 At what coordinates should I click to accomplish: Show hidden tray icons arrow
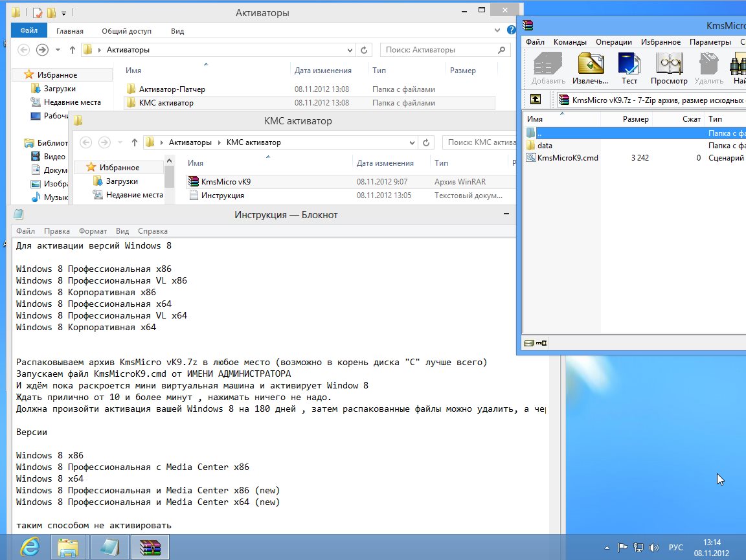click(x=607, y=548)
